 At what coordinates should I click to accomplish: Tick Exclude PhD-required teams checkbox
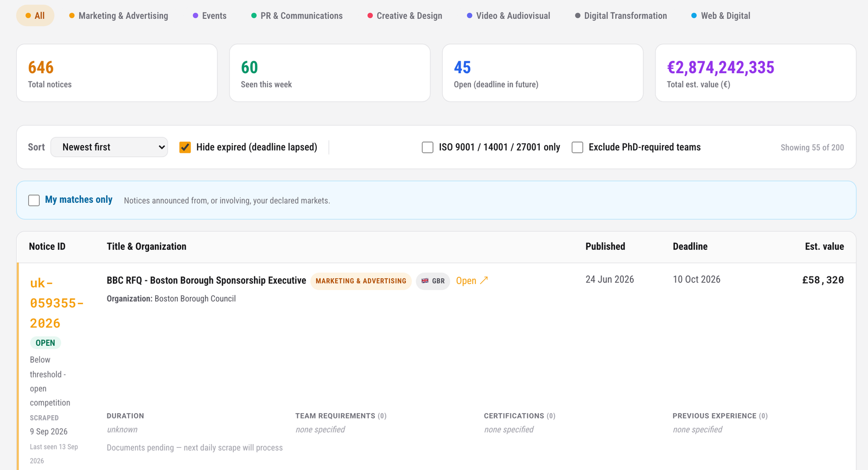tap(577, 147)
